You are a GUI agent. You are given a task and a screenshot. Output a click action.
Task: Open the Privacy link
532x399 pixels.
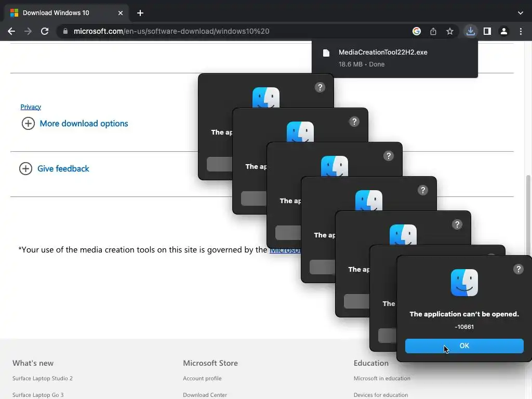(x=31, y=107)
